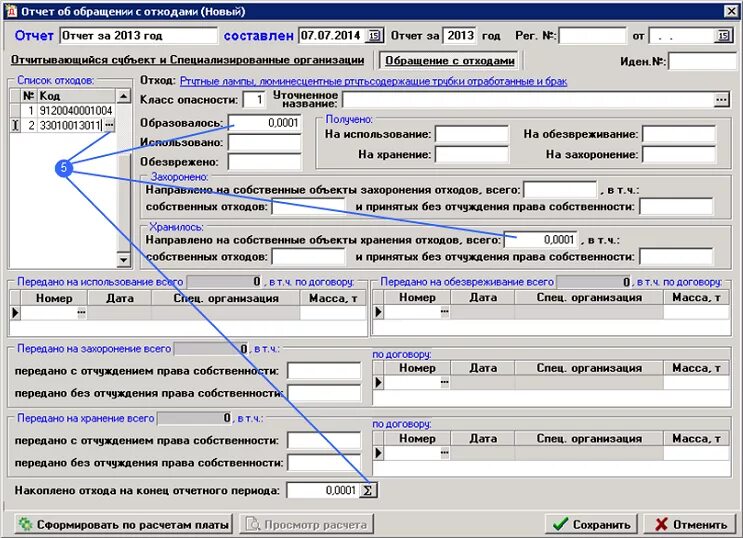Viewport: 743px width, 538px height.
Task: Click report year field 2013
Action: (x=460, y=36)
